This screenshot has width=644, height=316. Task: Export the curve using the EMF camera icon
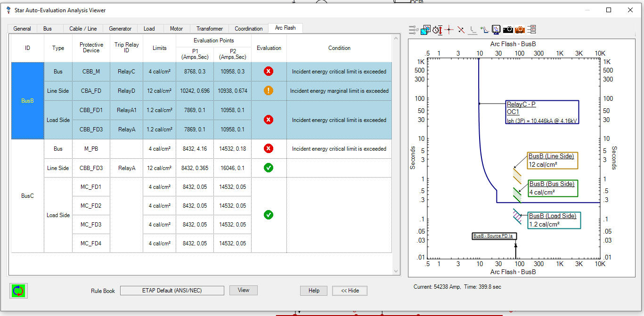tap(520, 29)
